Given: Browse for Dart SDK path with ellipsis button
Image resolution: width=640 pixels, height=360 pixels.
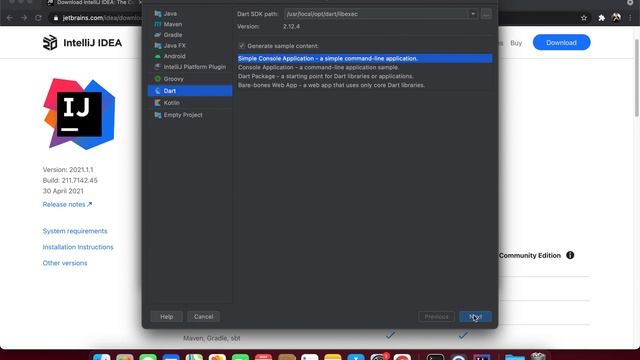Looking at the screenshot, I should [486, 14].
